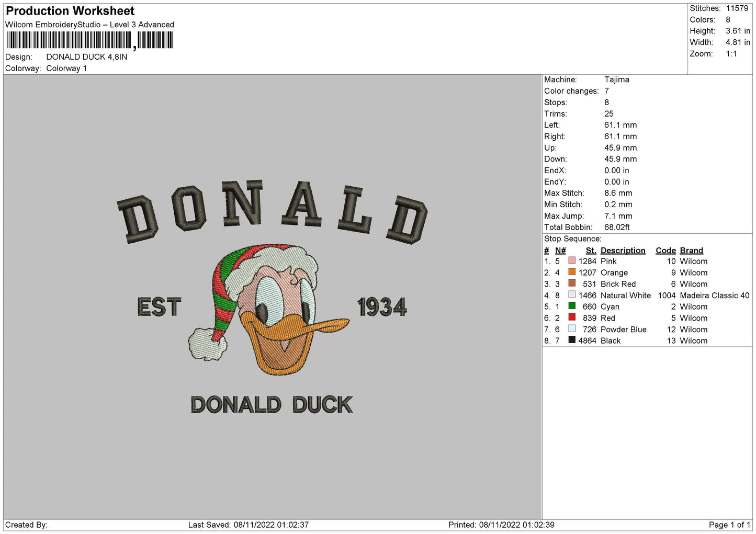Click the 'Created By:' footer label
This screenshot has width=756, height=534.
[x=26, y=525]
